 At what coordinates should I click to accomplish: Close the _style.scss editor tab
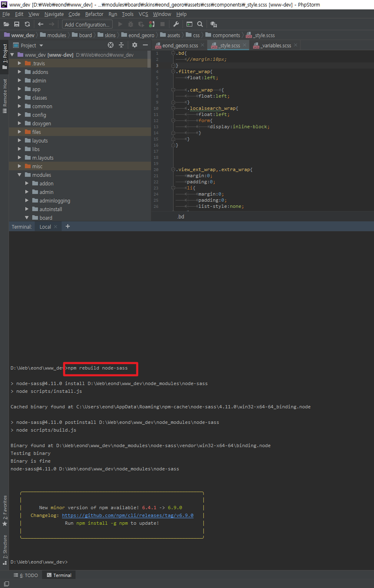(x=245, y=45)
